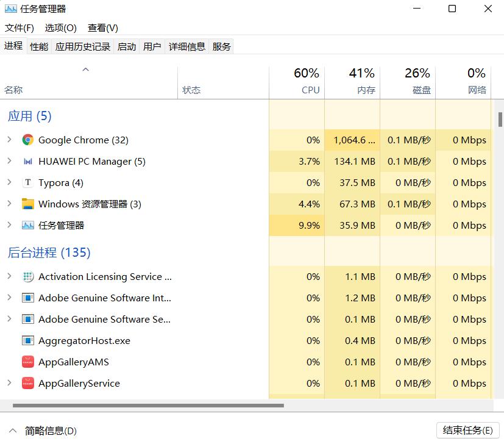Select the Google Chrome process icon
The height and width of the screenshot is (444, 504).
click(x=27, y=140)
